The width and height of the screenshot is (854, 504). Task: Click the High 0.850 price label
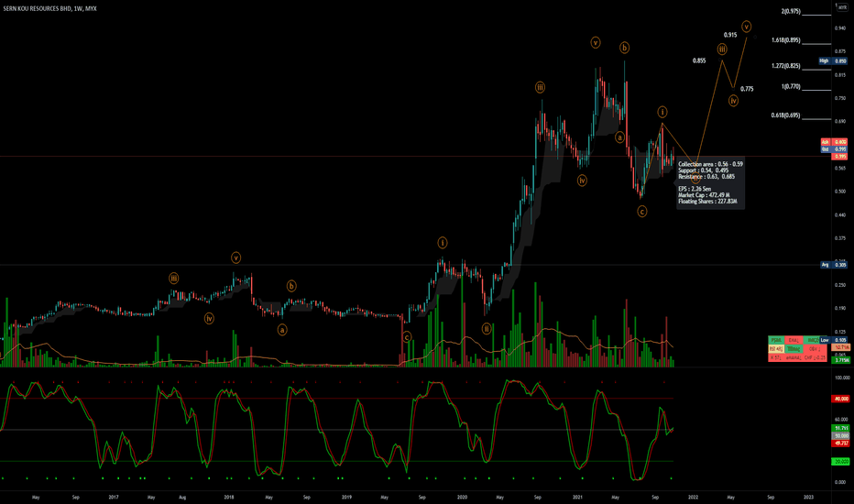coord(833,61)
